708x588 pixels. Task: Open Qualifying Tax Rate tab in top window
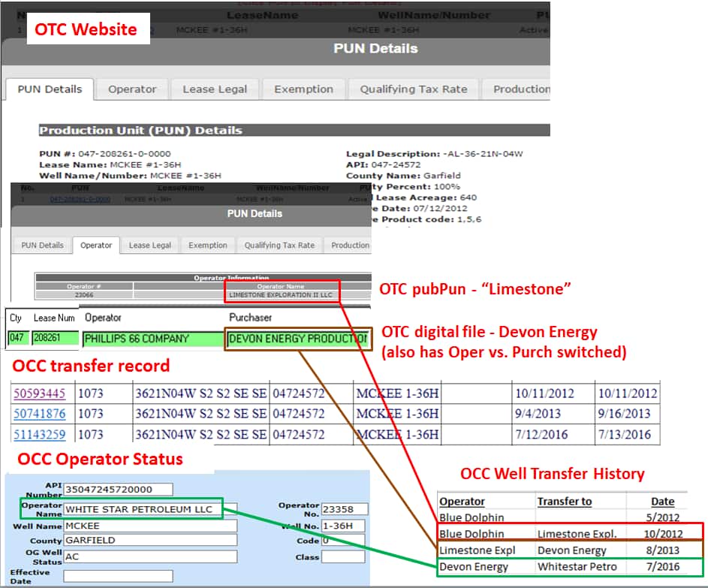[x=414, y=89]
